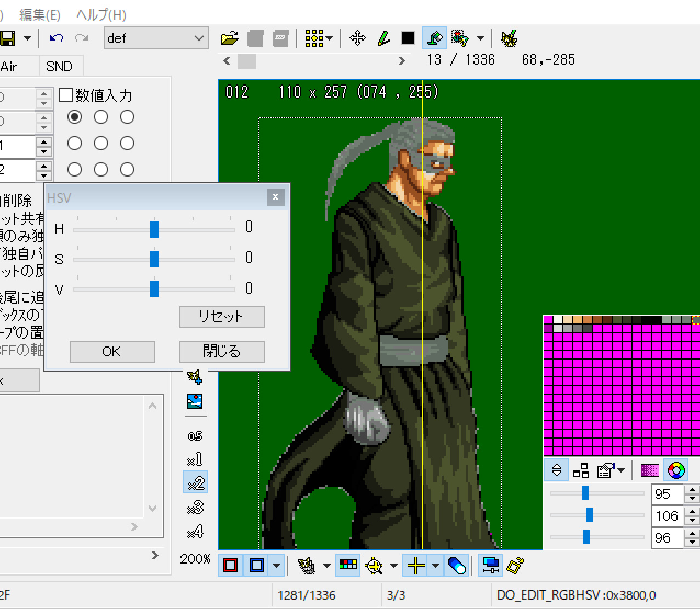
Task: Click the palette up-down sort icon
Action: point(556,470)
